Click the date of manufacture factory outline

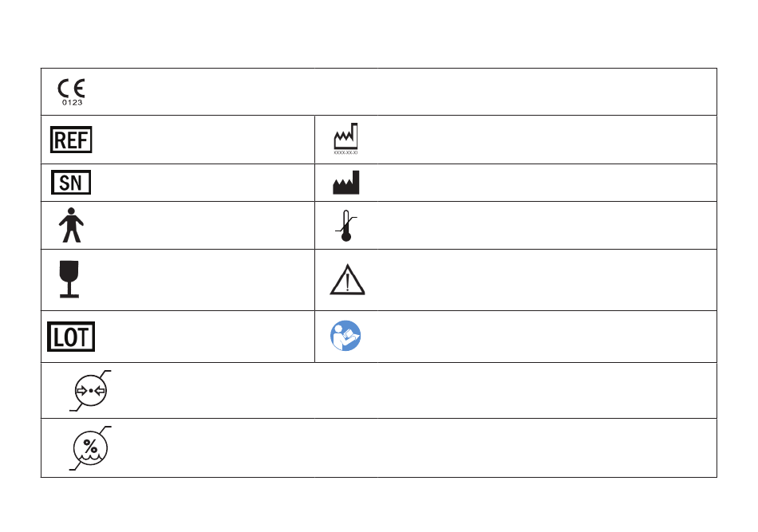point(346,136)
